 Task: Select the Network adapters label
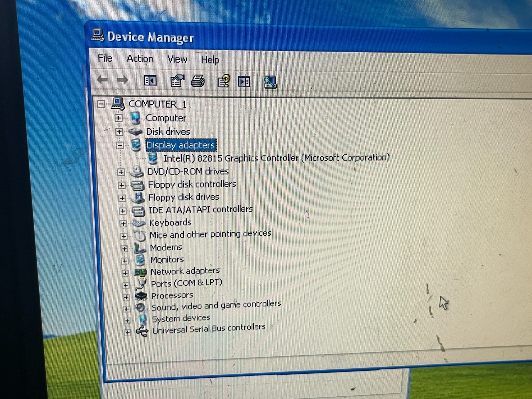(x=185, y=271)
